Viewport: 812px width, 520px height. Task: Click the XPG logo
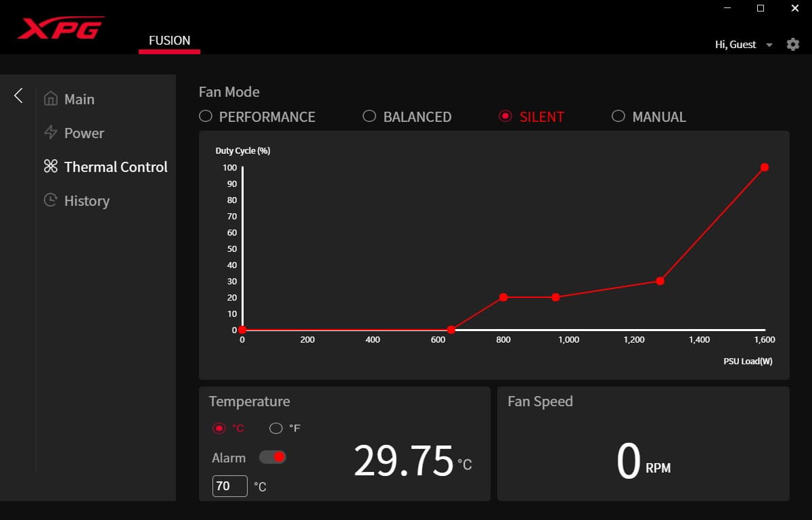click(x=60, y=28)
